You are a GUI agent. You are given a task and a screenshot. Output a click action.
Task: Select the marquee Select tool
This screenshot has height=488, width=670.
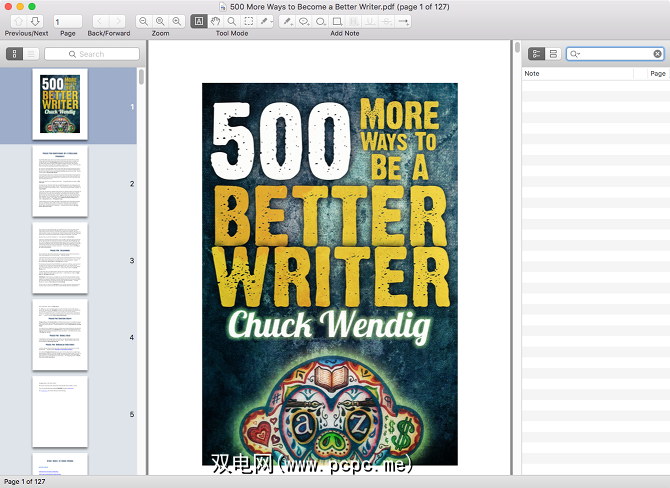[x=248, y=21]
